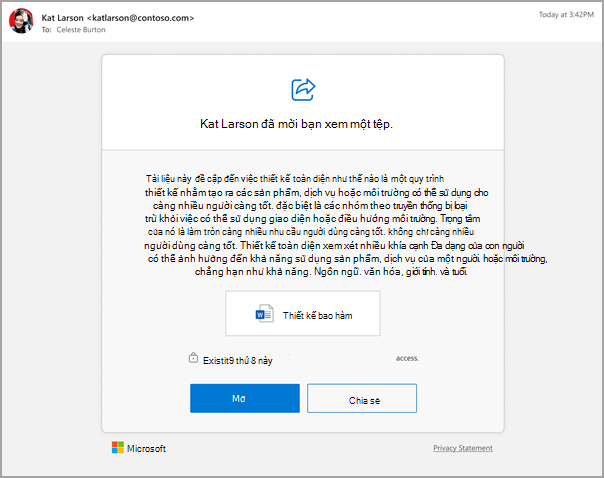Click the text Existit9 thứ 8 này
The image size is (604, 478).
point(238,361)
